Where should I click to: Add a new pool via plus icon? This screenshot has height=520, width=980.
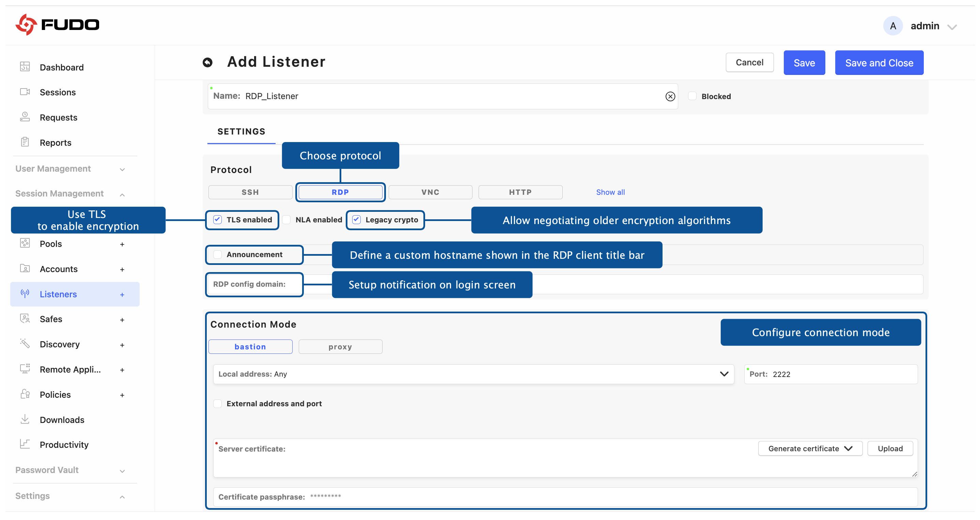click(x=122, y=244)
